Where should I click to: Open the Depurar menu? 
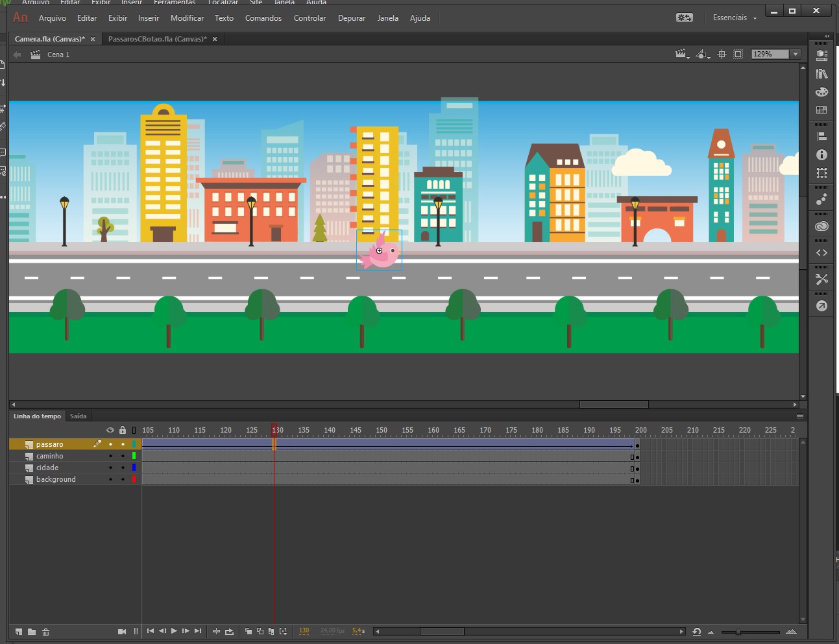[x=352, y=18]
